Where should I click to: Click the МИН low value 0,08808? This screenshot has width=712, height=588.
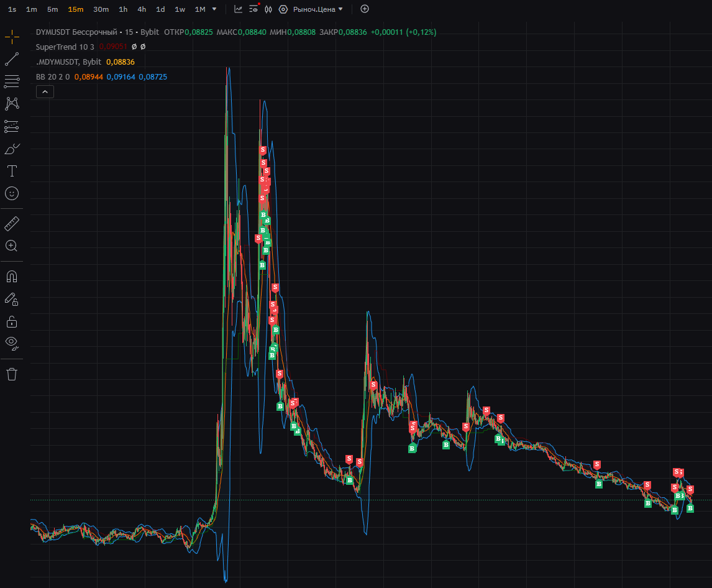point(301,32)
